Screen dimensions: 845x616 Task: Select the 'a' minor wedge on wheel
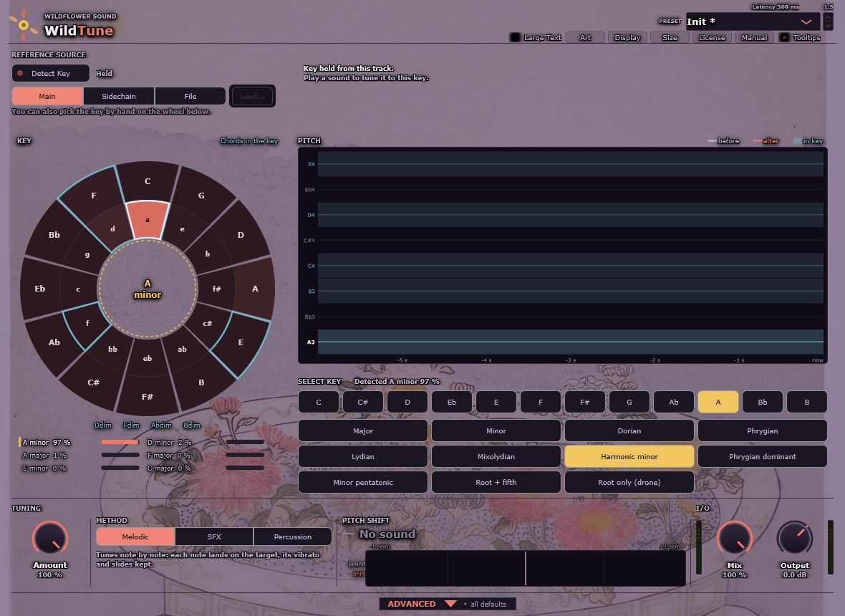point(147,220)
